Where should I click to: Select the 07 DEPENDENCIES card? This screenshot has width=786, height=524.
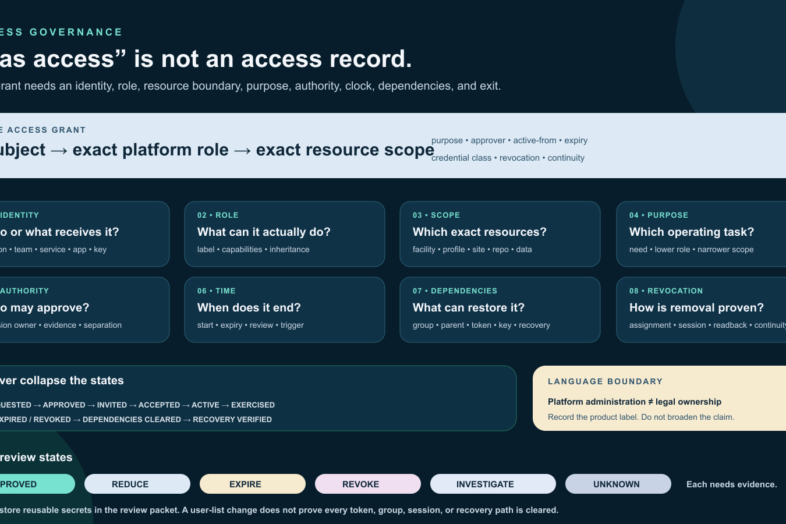[x=500, y=309]
